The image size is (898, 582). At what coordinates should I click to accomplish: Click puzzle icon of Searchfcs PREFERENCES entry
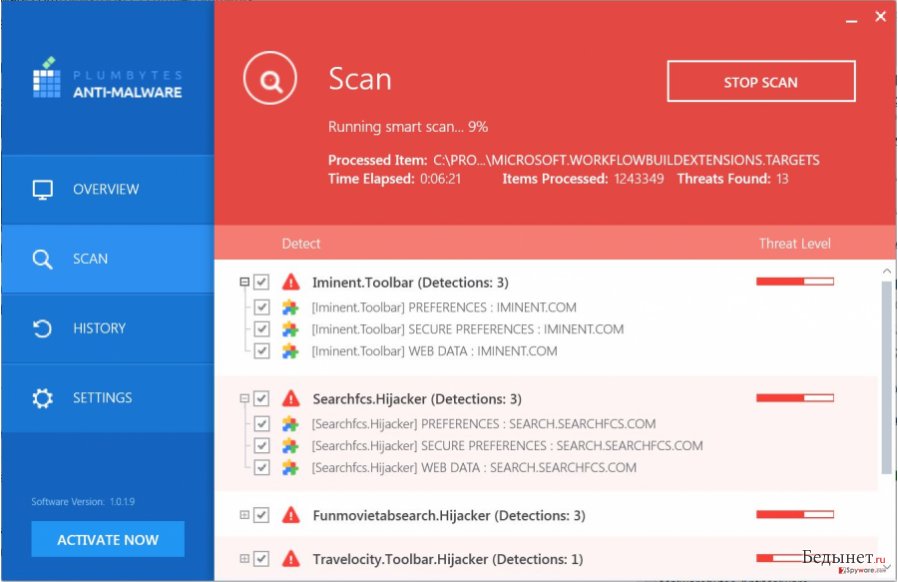290,424
